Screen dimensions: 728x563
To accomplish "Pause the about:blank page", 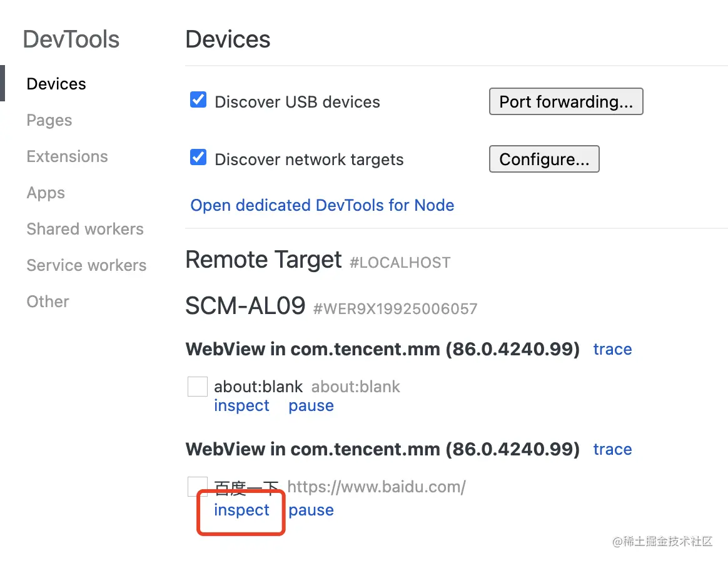I will tap(311, 405).
